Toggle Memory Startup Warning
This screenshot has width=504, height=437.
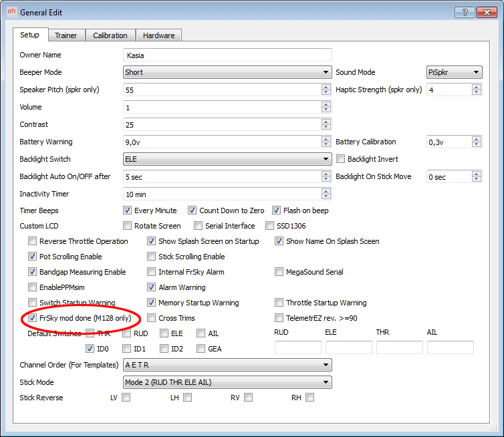[x=151, y=303]
